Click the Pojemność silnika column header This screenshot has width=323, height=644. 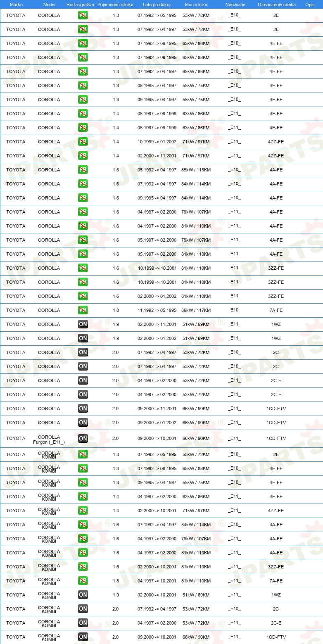tap(115, 5)
